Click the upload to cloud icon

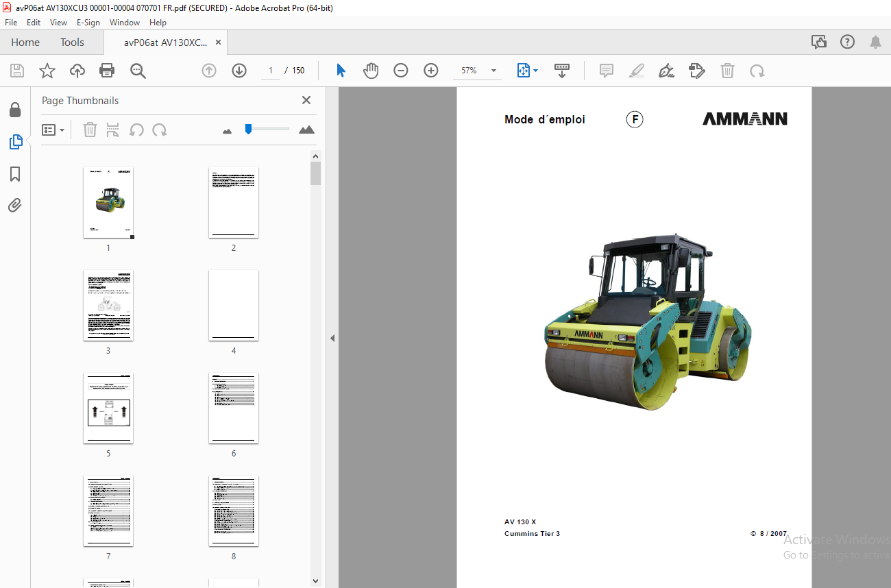coord(77,71)
